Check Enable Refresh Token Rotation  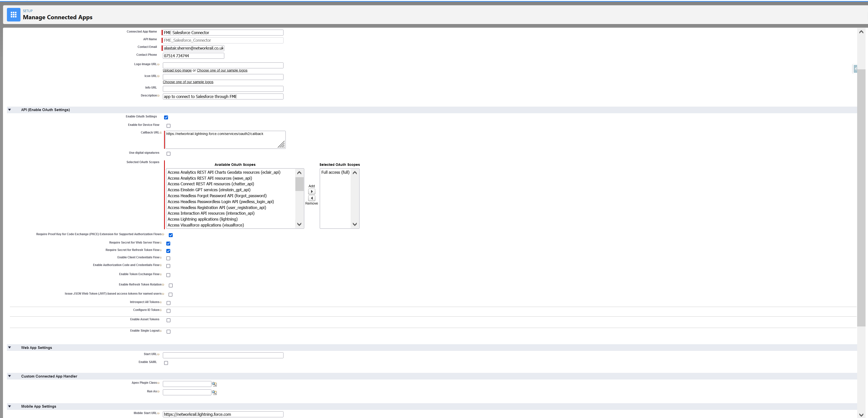coord(171,285)
